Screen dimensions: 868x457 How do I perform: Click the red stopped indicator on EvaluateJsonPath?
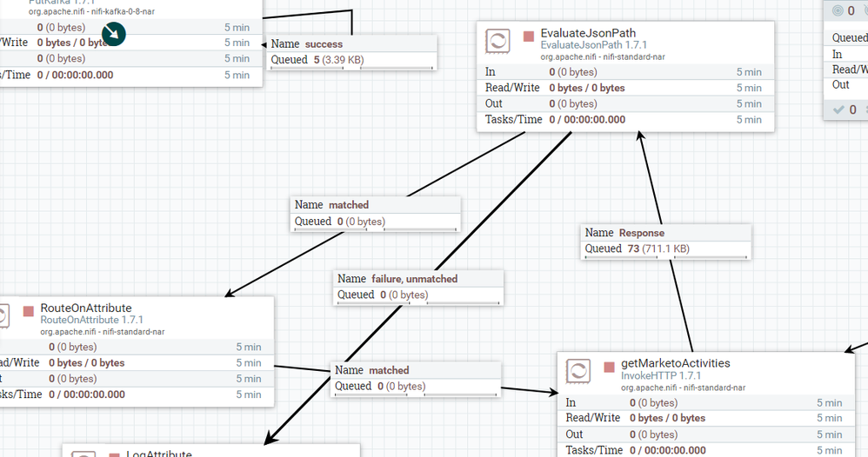(529, 36)
